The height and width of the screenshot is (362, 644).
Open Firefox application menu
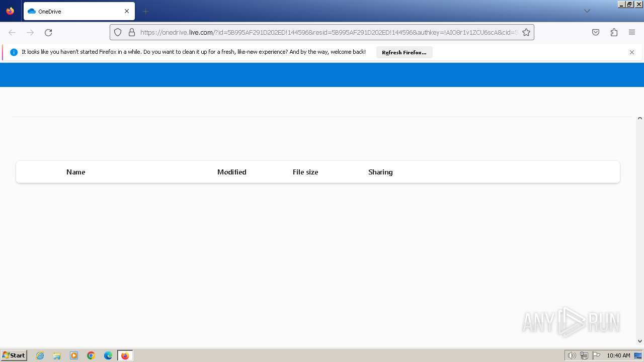[x=632, y=32]
